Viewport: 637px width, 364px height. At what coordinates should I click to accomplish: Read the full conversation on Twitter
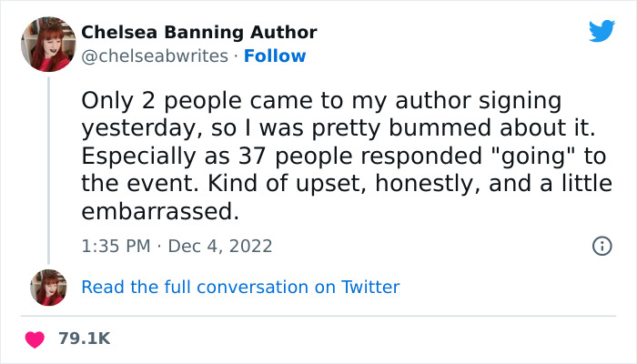tap(240, 287)
